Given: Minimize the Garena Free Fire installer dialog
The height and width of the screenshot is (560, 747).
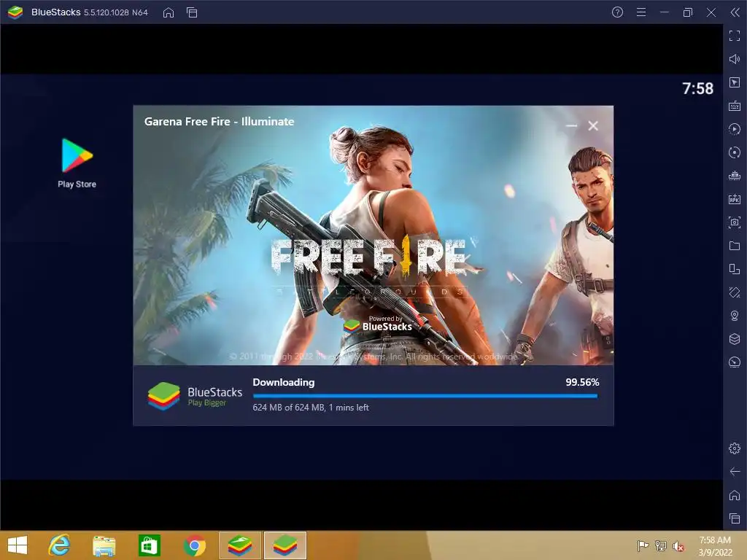Looking at the screenshot, I should pyautogui.click(x=571, y=125).
